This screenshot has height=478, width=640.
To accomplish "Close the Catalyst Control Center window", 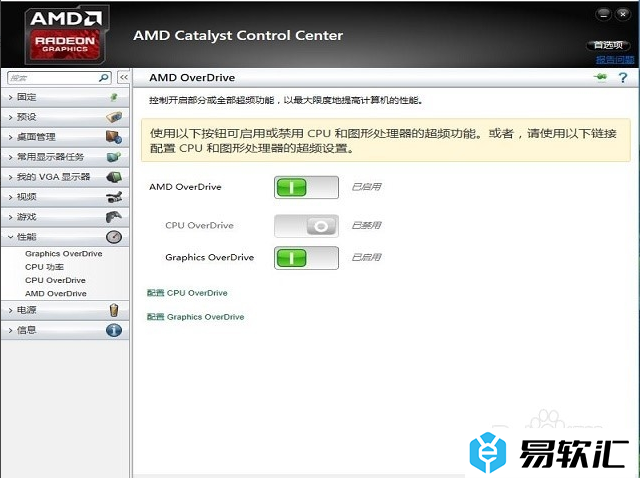I will pos(623,14).
